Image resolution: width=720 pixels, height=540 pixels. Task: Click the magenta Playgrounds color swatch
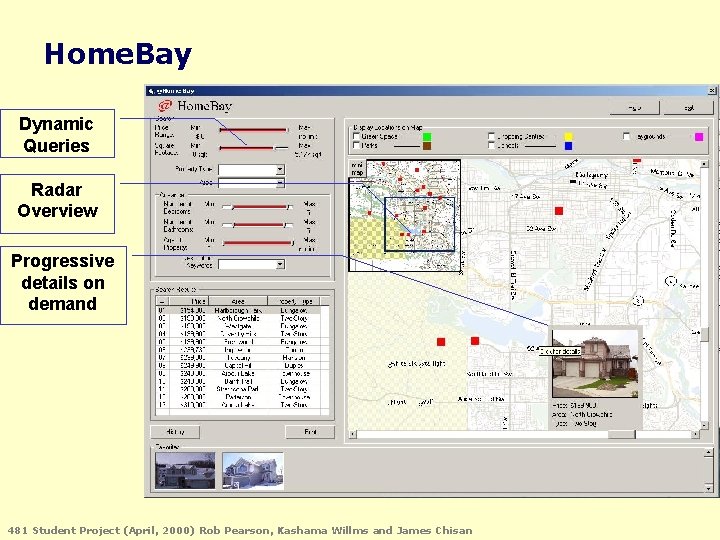point(699,136)
